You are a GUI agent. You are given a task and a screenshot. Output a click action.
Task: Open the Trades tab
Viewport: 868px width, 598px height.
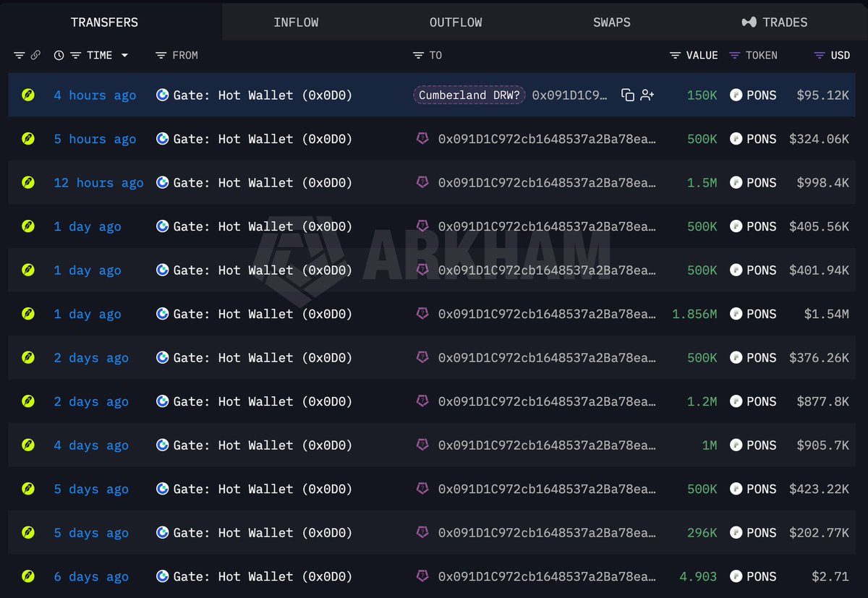click(775, 22)
